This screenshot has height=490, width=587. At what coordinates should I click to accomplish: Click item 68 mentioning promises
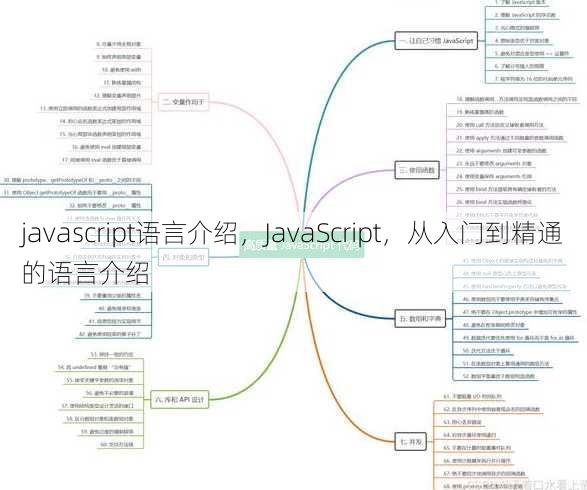483,486
